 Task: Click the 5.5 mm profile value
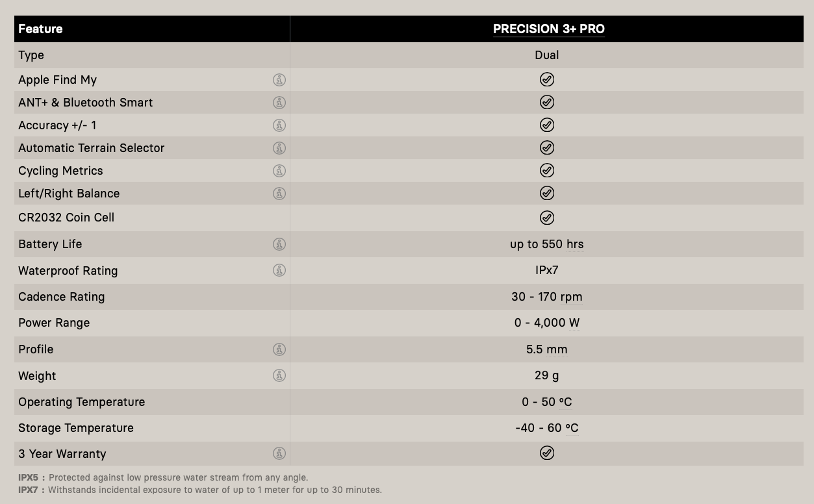(546, 349)
